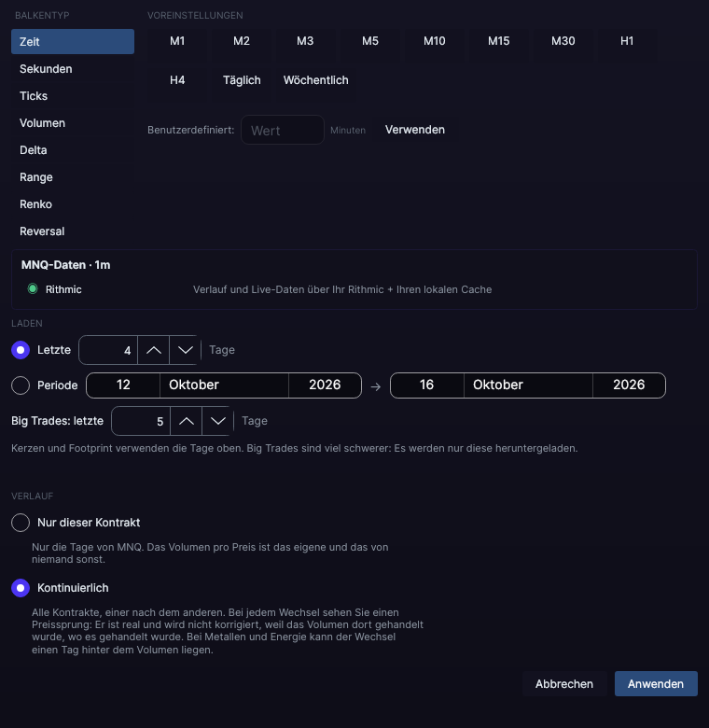The image size is (709, 728).
Task: Pick the Renko bar type
Action: (x=73, y=204)
